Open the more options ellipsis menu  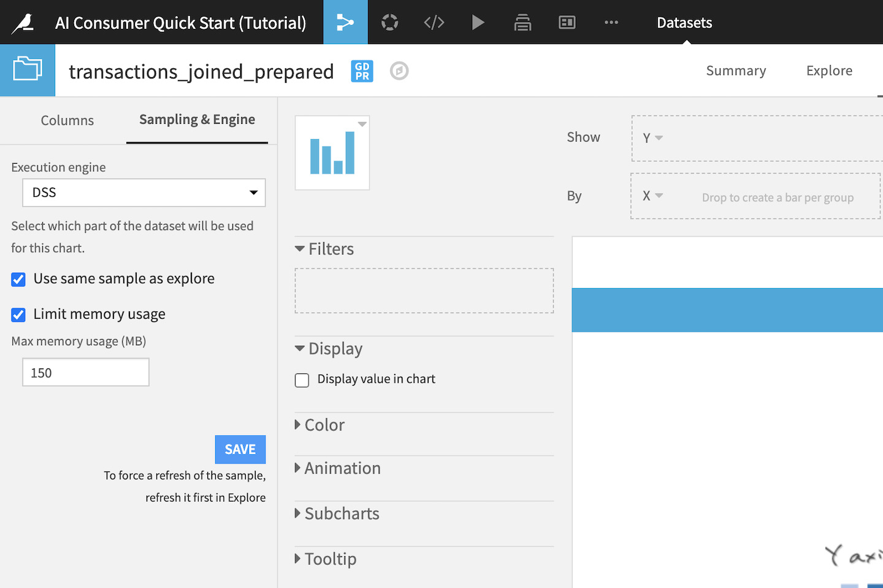point(611,23)
